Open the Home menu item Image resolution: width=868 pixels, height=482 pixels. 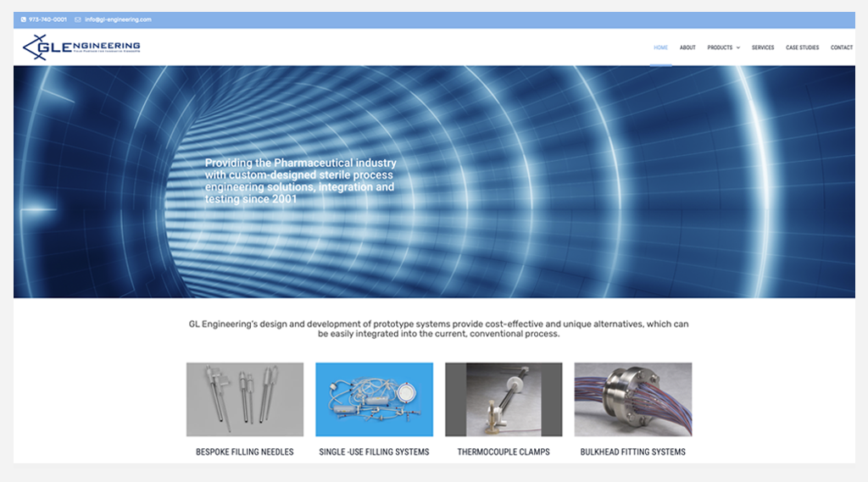[x=660, y=47]
